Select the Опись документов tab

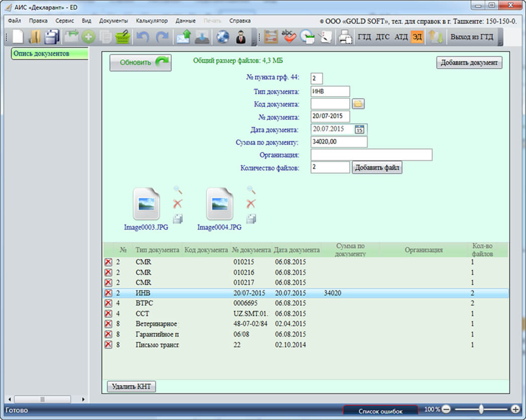coord(50,54)
